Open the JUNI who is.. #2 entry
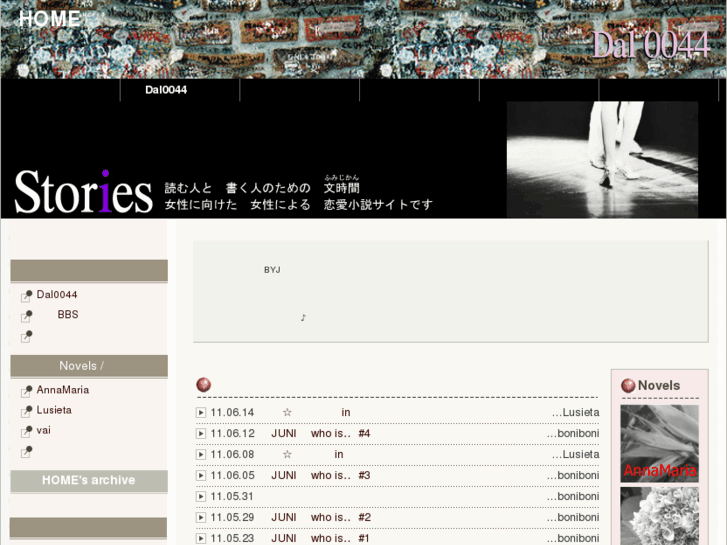The width and height of the screenshot is (727, 545). [321, 517]
